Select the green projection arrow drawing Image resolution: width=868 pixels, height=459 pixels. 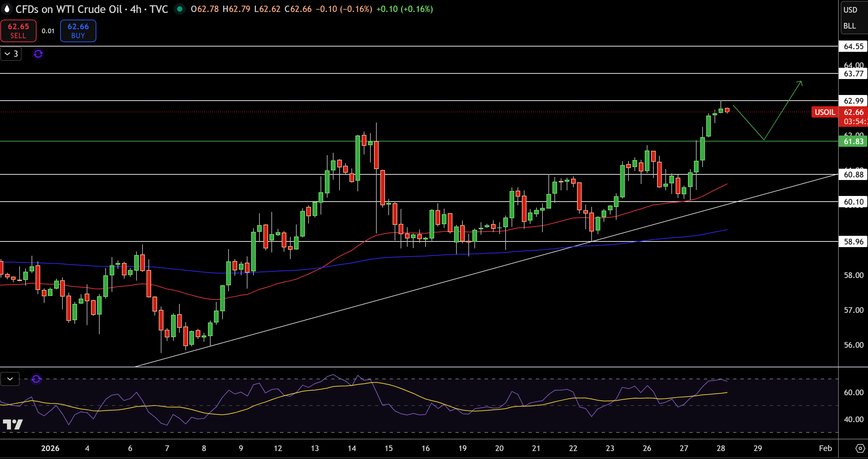[768, 110]
